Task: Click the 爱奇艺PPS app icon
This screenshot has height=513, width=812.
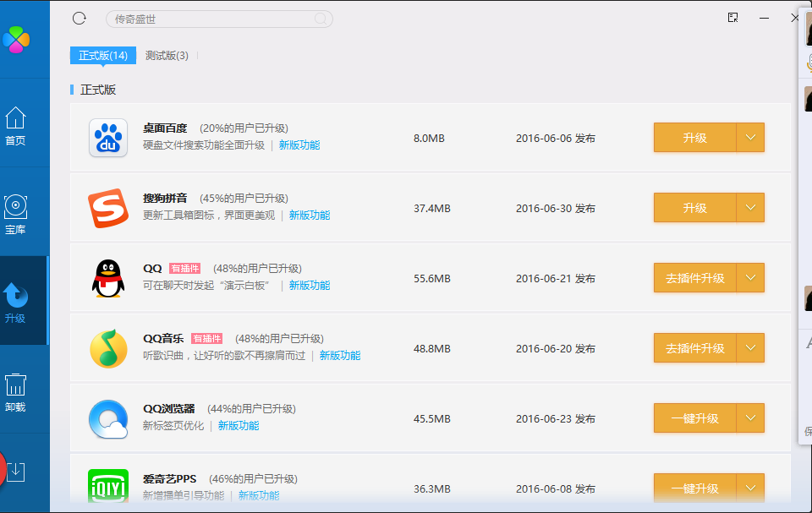Action: point(108,486)
